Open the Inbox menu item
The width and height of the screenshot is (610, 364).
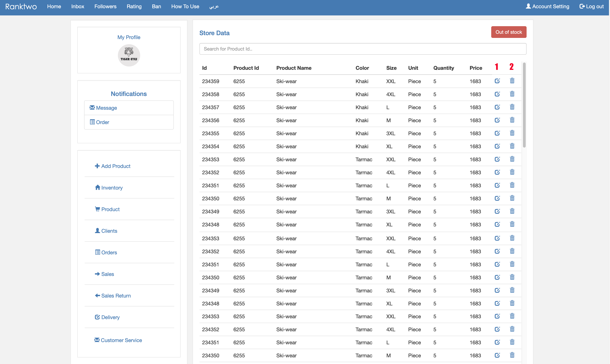tap(77, 7)
